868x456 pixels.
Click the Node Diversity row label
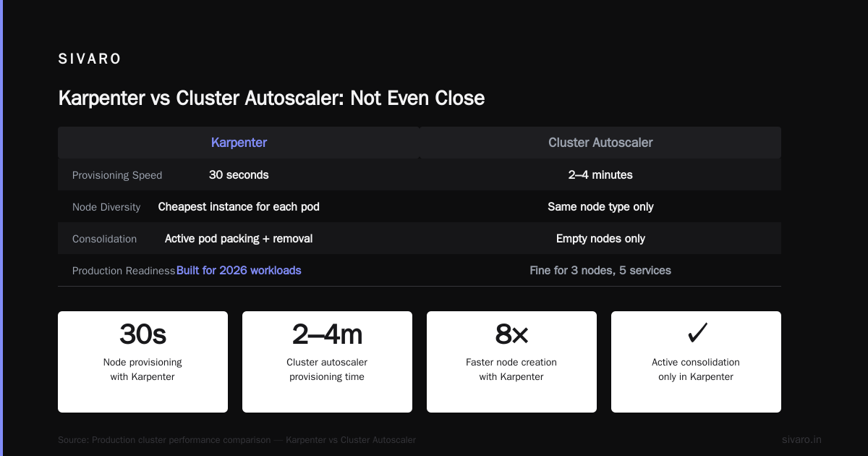point(106,207)
